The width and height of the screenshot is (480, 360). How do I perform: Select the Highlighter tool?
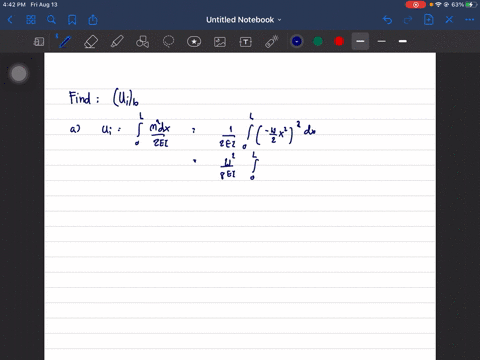[117, 42]
